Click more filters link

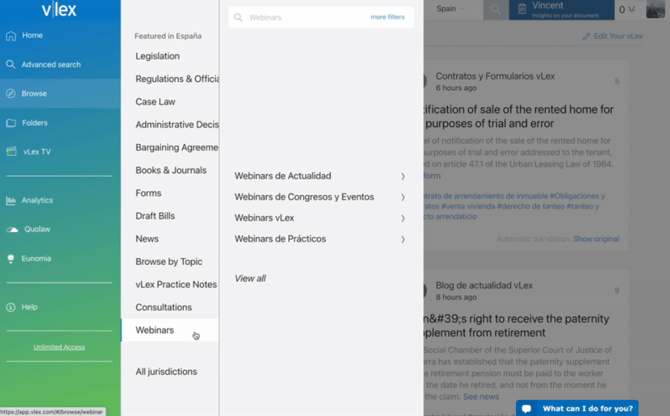pyautogui.click(x=387, y=17)
